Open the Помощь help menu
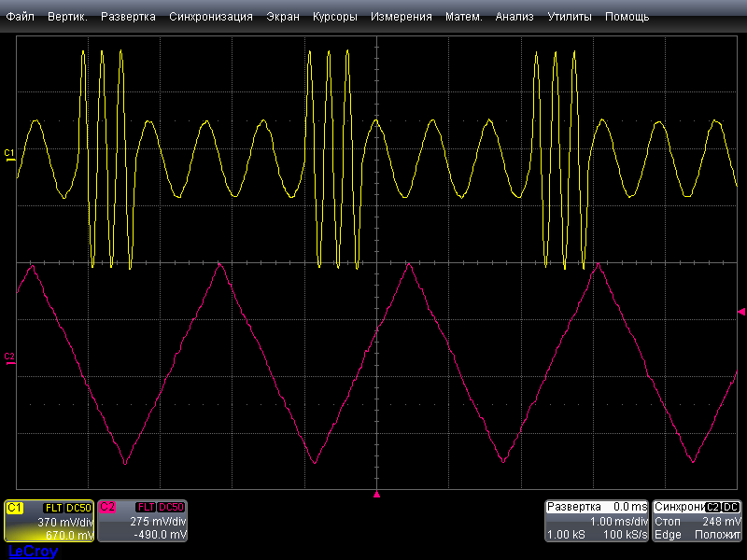Viewport: 747px width, 560px height. 627,17
